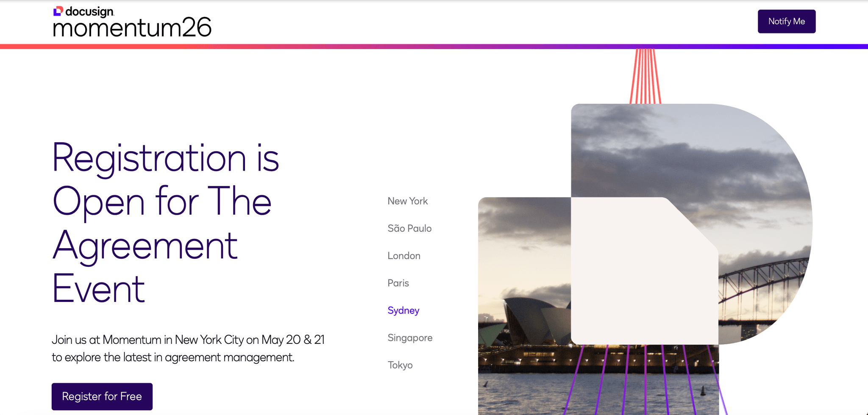
Task: Click the Docusign Momentum26 logo
Action: tap(132, 22)
